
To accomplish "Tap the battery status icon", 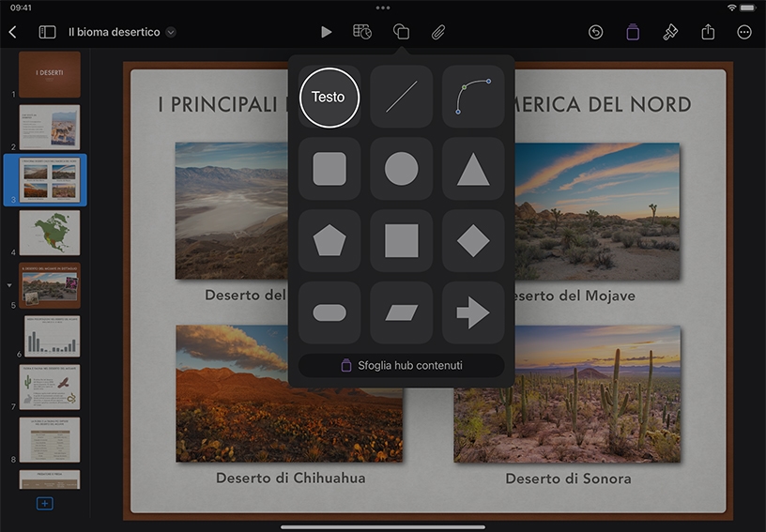I will (x=748, y=8).
